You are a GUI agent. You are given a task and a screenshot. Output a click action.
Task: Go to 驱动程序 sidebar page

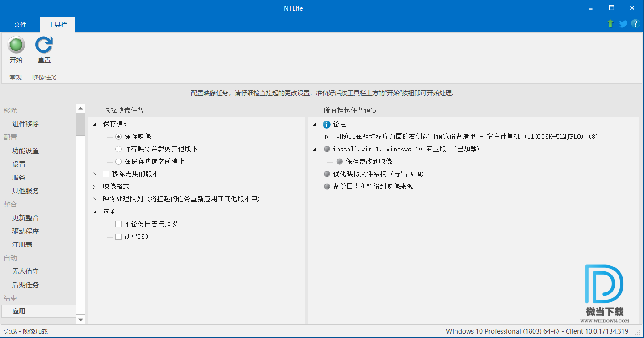click(x=25, y=231)
